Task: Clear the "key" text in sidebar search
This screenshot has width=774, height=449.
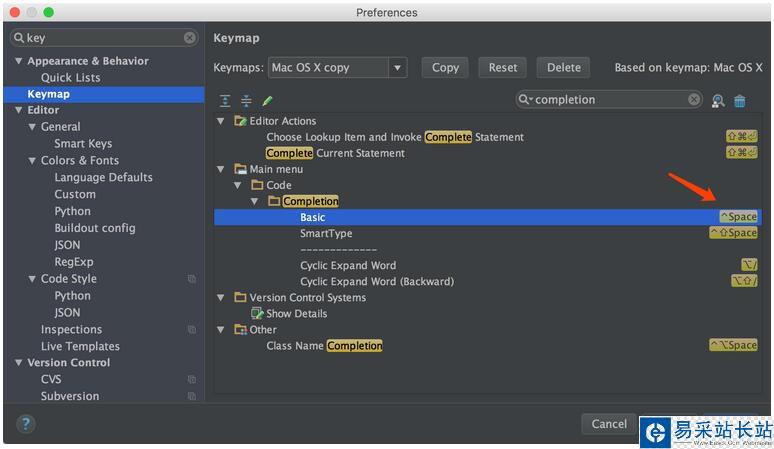Action: [x=190, y=38]
